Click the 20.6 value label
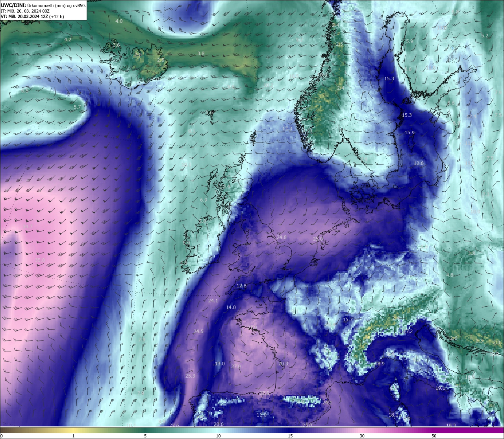504x439 pixels. pyautogui.click(x=219, y=424)
